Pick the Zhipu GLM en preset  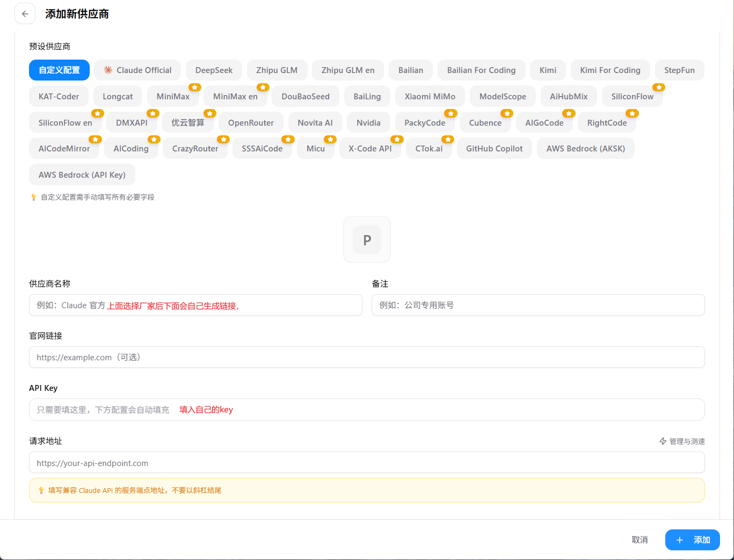[348, 70]
